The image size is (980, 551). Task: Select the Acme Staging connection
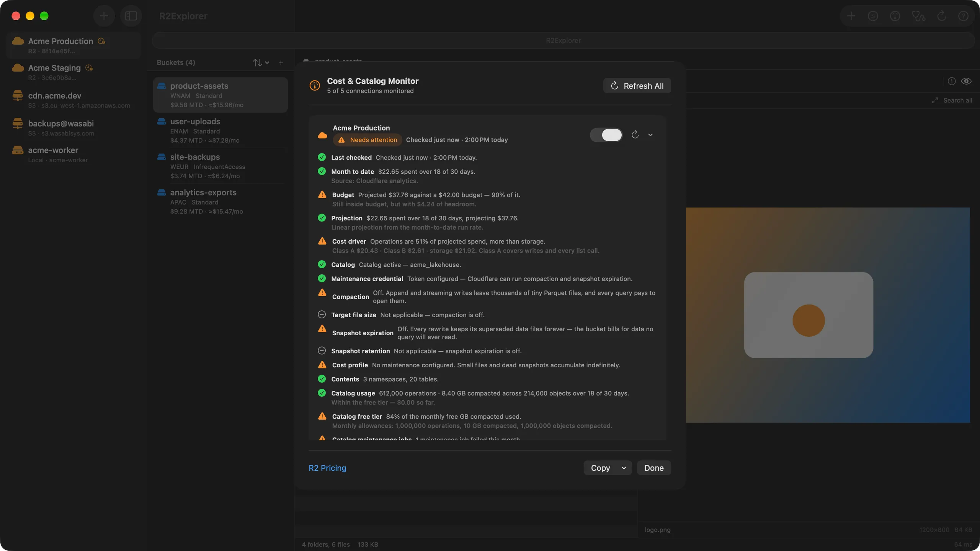coord(74,72)
